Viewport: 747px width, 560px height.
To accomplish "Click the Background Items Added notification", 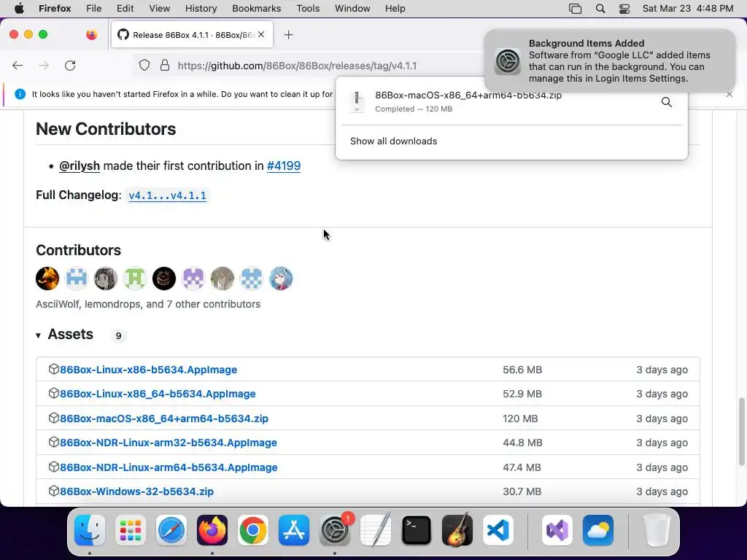I will click(x=610, y=61).
